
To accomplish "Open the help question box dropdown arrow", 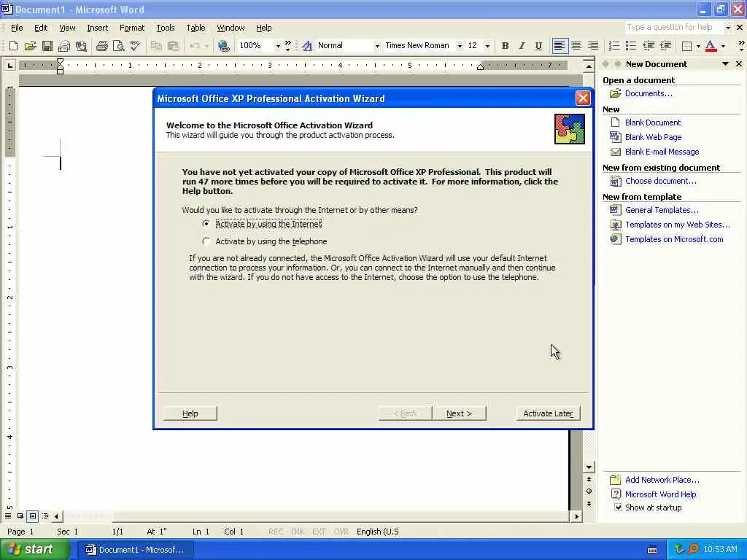I will (x=728, y=28).
